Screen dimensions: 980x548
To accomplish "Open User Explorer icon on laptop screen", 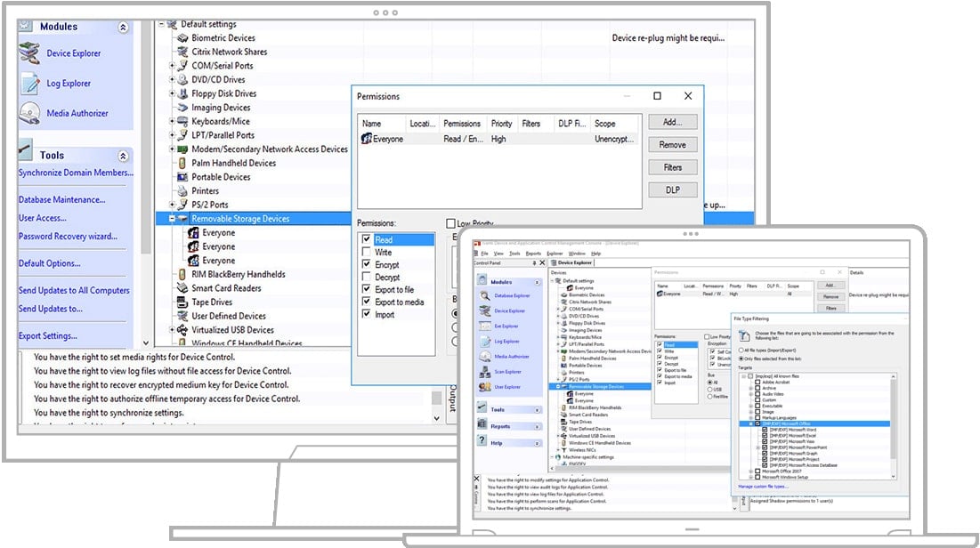I will click(x=485, y=387).
